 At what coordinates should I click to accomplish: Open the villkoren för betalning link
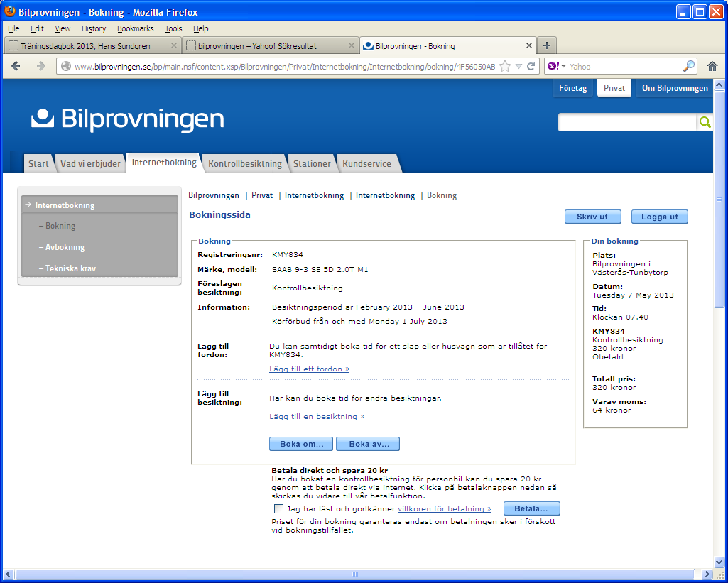pyautogui.click(x=445, y=508)
